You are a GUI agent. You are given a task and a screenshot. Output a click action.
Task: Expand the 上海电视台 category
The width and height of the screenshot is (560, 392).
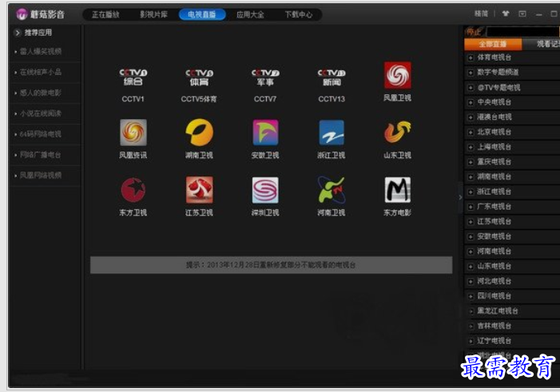tap(471, 147)
